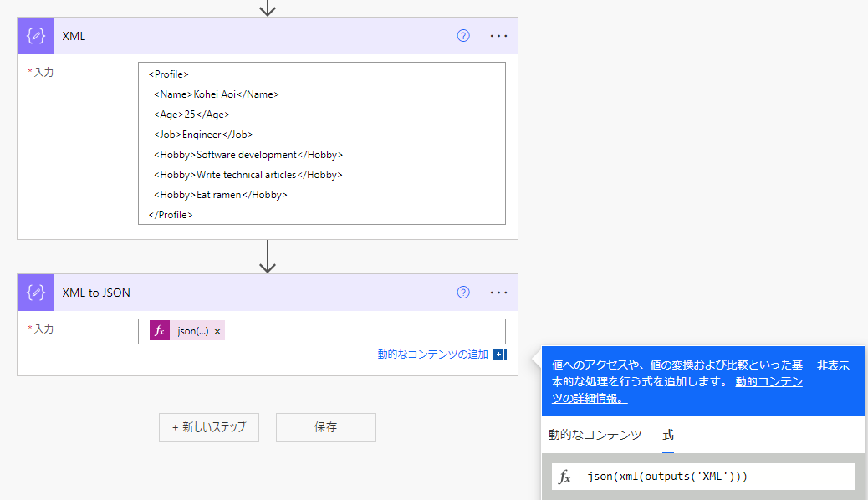Open help for the XML action
This screenshot has height=500, width=868.
(462, 35)
